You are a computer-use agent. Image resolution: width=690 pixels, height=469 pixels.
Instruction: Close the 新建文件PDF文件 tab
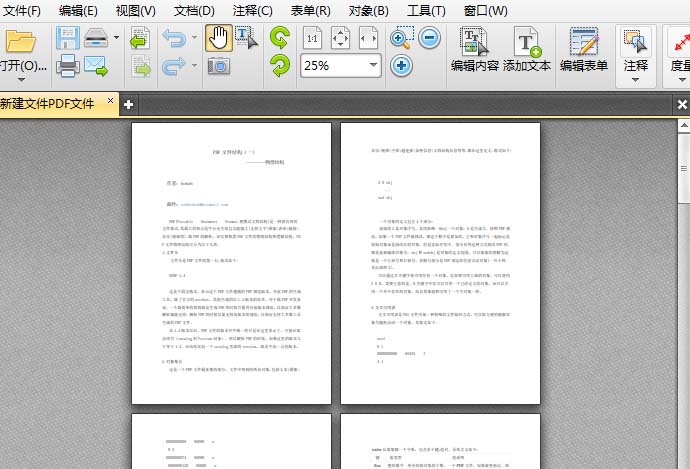click(110, 100)
